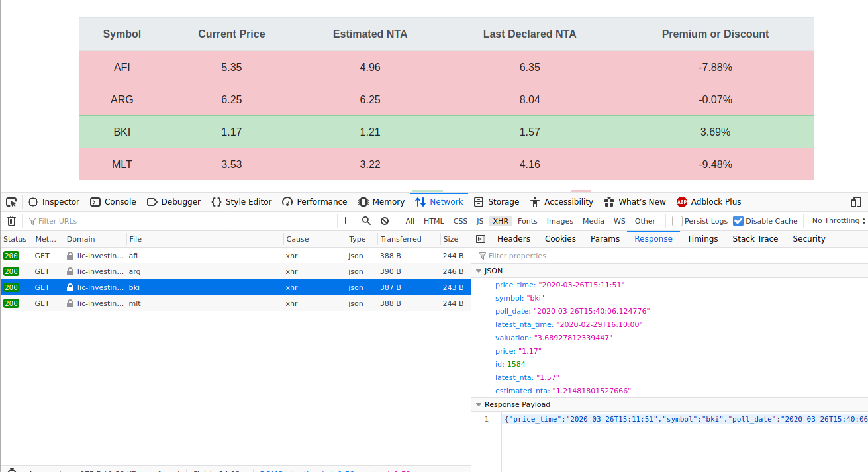The image size is (868, 472).
Task: Toggle the XHR filter
Action: [x=501, y=221]
